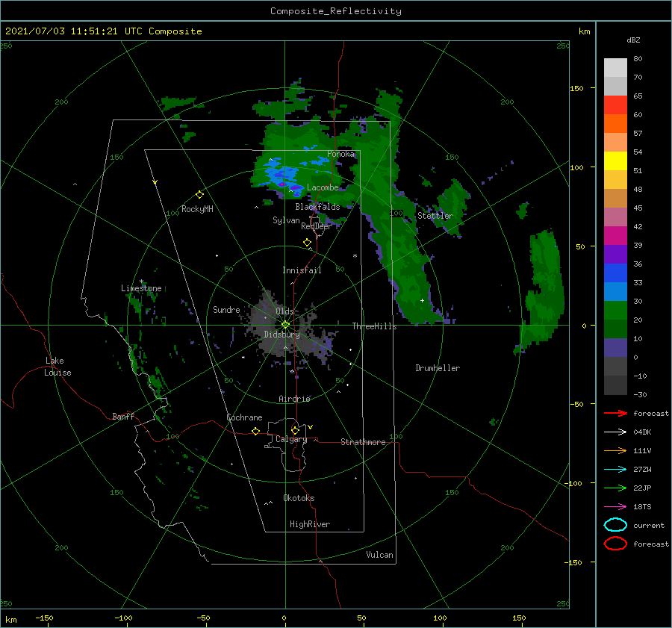Click the yellow diamond marker inside Calgary
The width and height of the screenshot is (672, 628).
[295, 430]
